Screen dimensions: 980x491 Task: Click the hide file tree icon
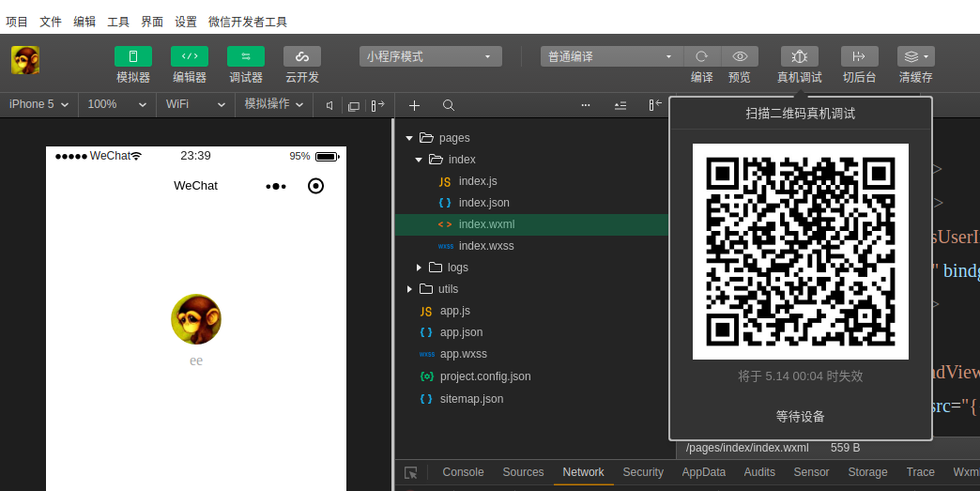655,105
